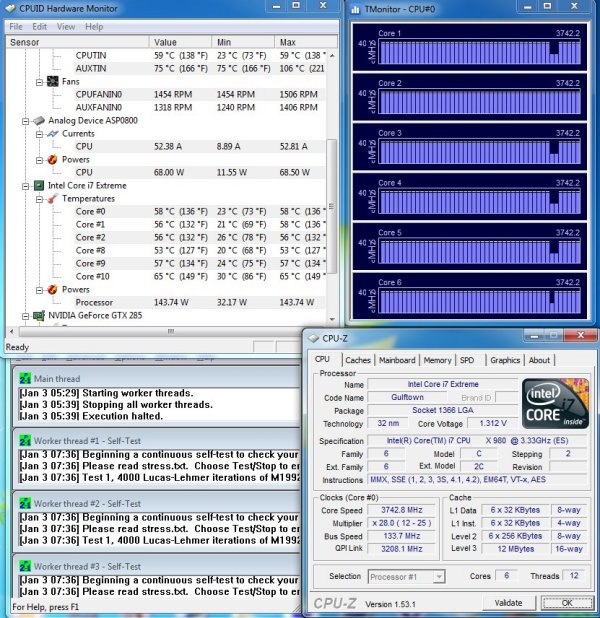Open Edit menu in Hardware Monitor
The height and width of the screenshot is (618, 600).
click(x=39, y=26)
